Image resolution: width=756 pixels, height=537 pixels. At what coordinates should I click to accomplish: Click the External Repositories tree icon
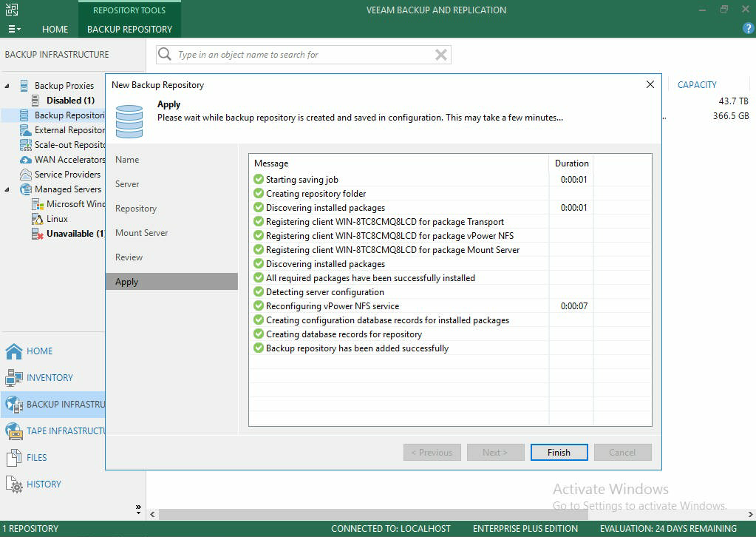[x=25, y=130]
